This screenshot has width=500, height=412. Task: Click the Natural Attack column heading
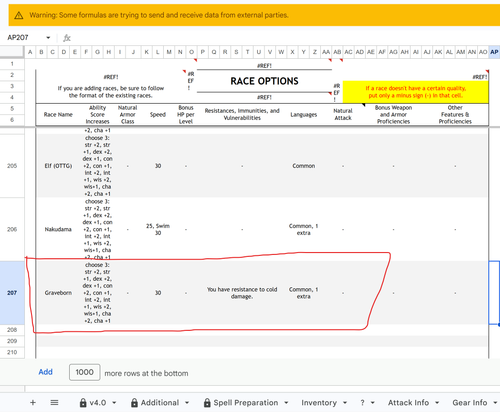tap(343, 114)
